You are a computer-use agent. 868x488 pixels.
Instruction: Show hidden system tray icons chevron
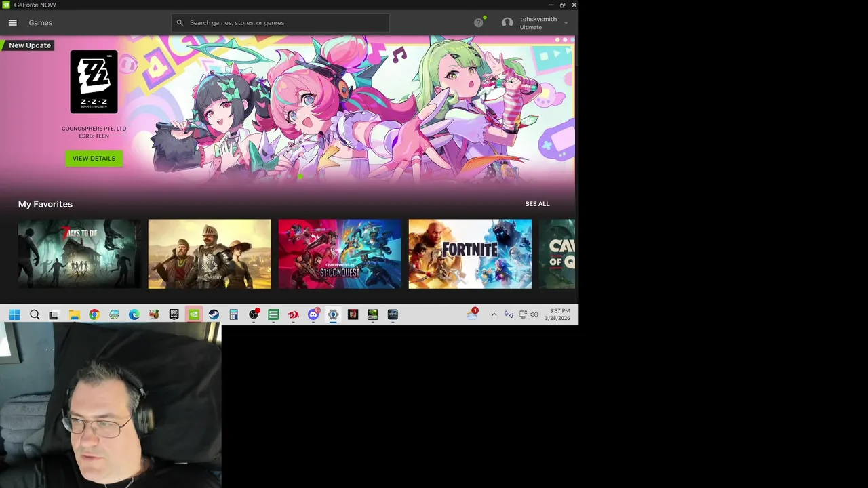pyautogui.click(x=494, y=314)
